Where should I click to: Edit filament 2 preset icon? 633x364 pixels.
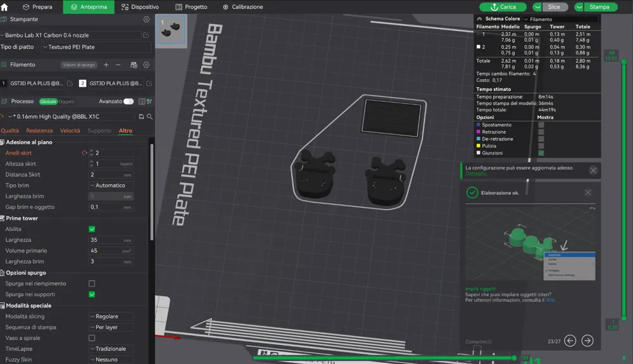pyautogui.click(x=149, y=83)
